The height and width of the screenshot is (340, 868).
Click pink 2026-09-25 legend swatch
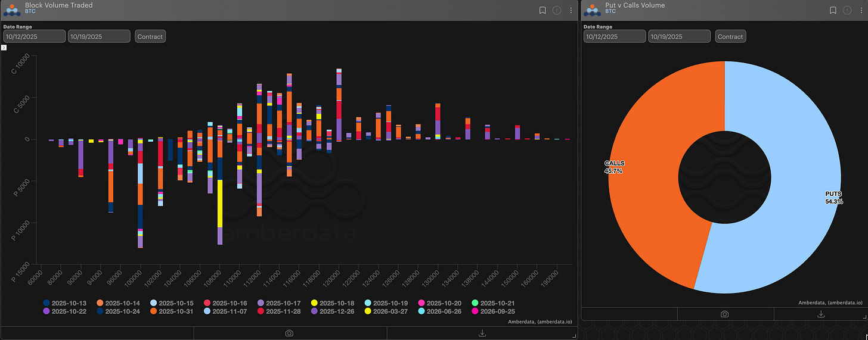(476, 311)
